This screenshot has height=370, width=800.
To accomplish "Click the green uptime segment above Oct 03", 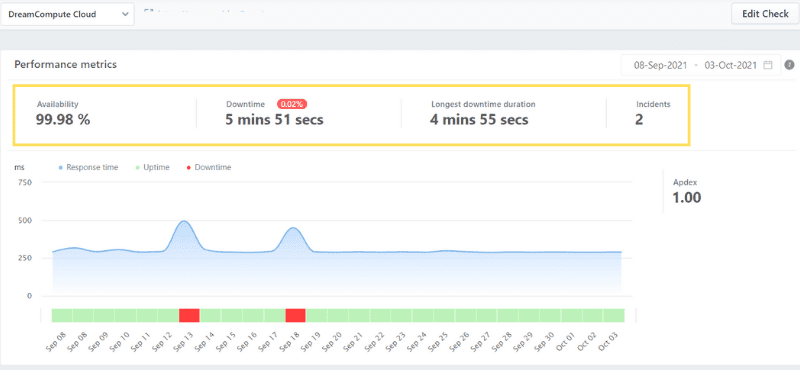I will [614, 315].
